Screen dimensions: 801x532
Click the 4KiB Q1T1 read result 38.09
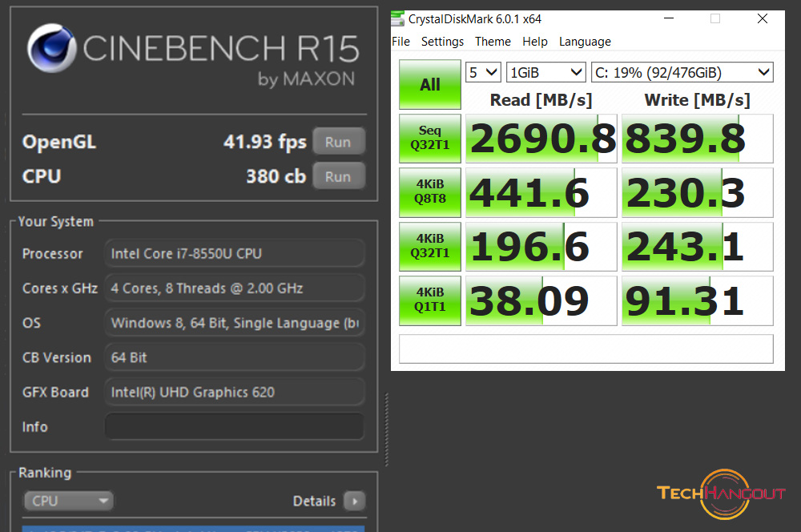coord(541,300)
